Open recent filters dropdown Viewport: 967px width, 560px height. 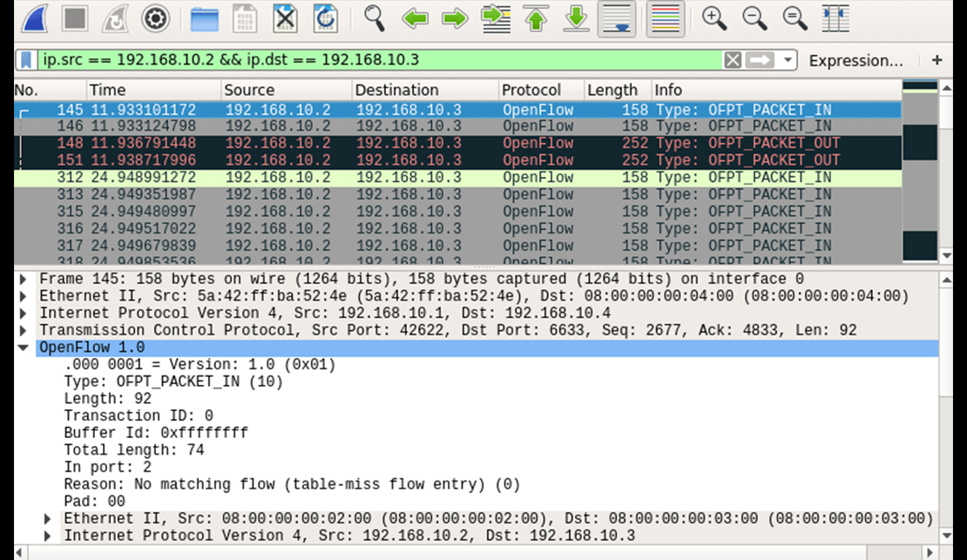tap(788, 60)
